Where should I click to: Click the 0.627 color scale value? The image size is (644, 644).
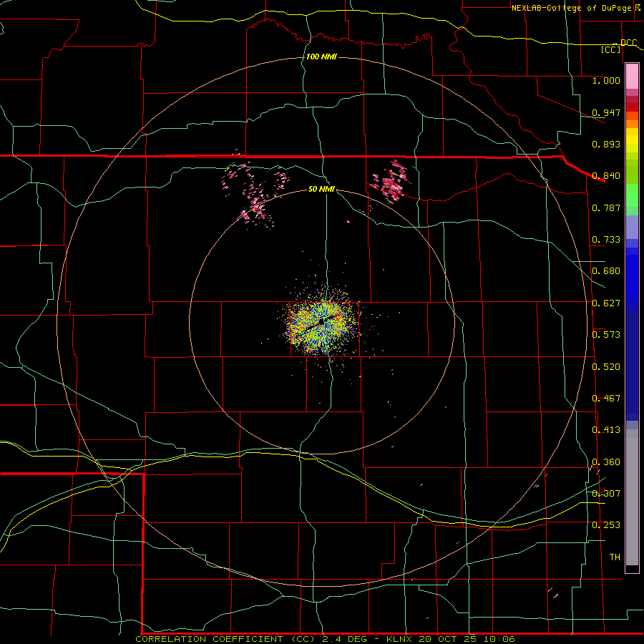point(606,303)
